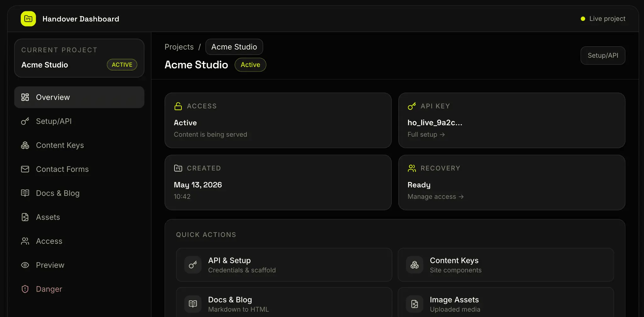The width and height of the screenshot is (644, 317).
Task: Click the Acme Studio breadcrumb chip
Action: pyautogui.click(x=234, y=47)
